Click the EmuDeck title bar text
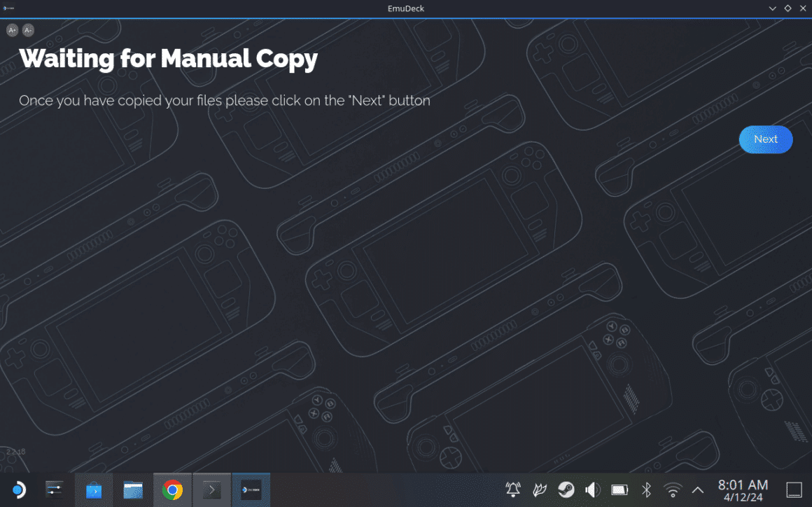 (406, 8)
